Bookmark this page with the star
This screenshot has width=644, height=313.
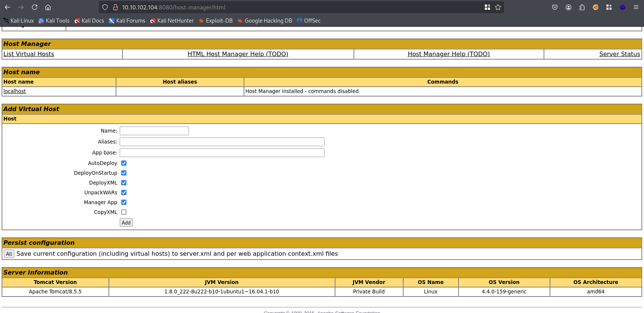coord(498,7)
